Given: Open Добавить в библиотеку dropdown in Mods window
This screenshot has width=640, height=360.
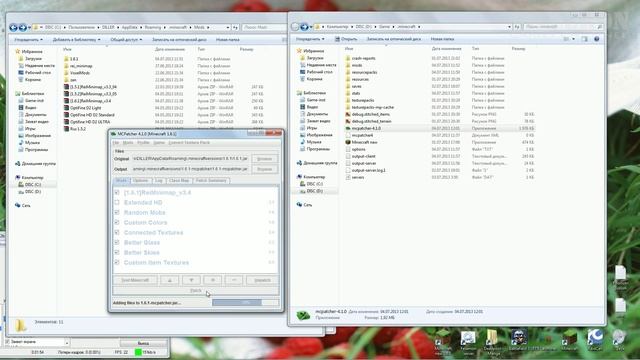Looking at the screenshot, I should point(76,40).
